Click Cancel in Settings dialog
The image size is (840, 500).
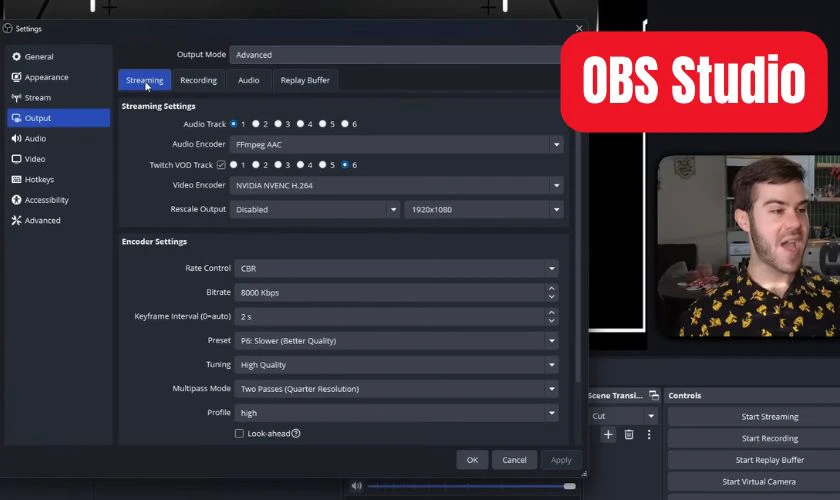pyautogui.click(x=514, y=460)
